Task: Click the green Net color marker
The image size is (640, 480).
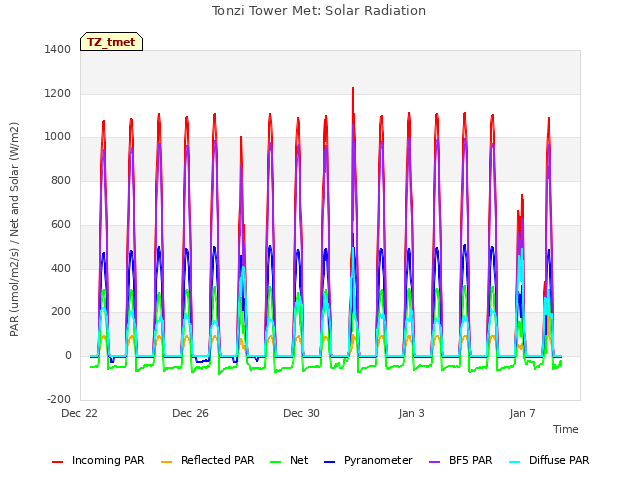Action: point(276,462)
